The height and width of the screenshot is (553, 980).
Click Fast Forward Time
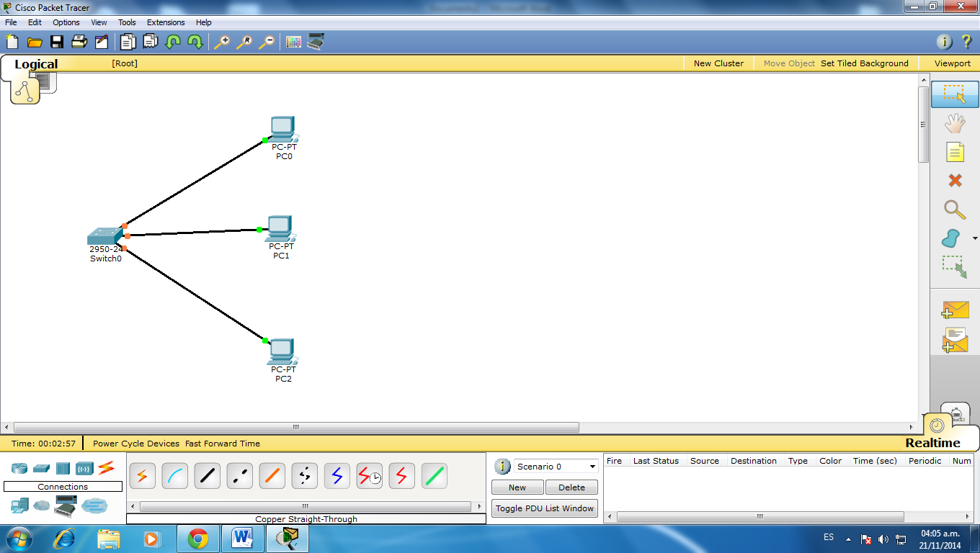point(223,444)
